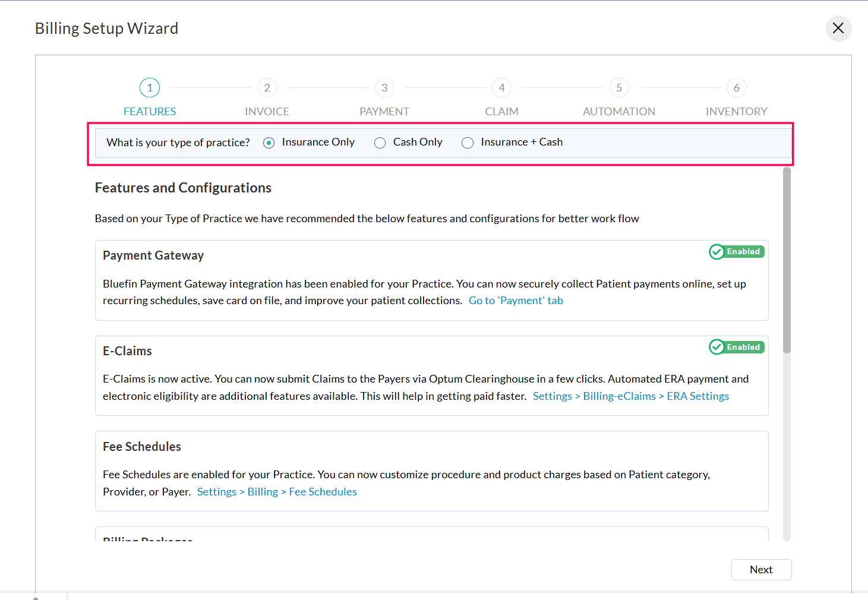Screen dimensions: 868x600
Task: Select Cash Only practice type
Action: coord(380,143)
